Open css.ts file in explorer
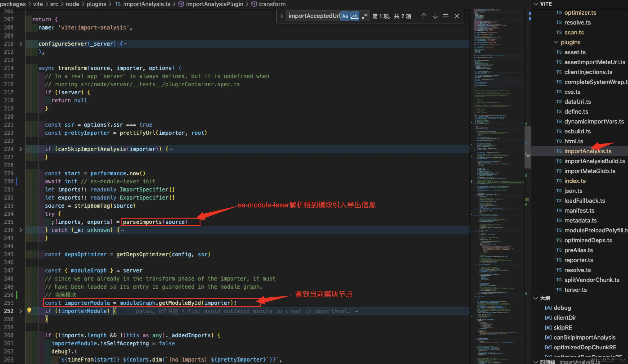 click(572, 92)
